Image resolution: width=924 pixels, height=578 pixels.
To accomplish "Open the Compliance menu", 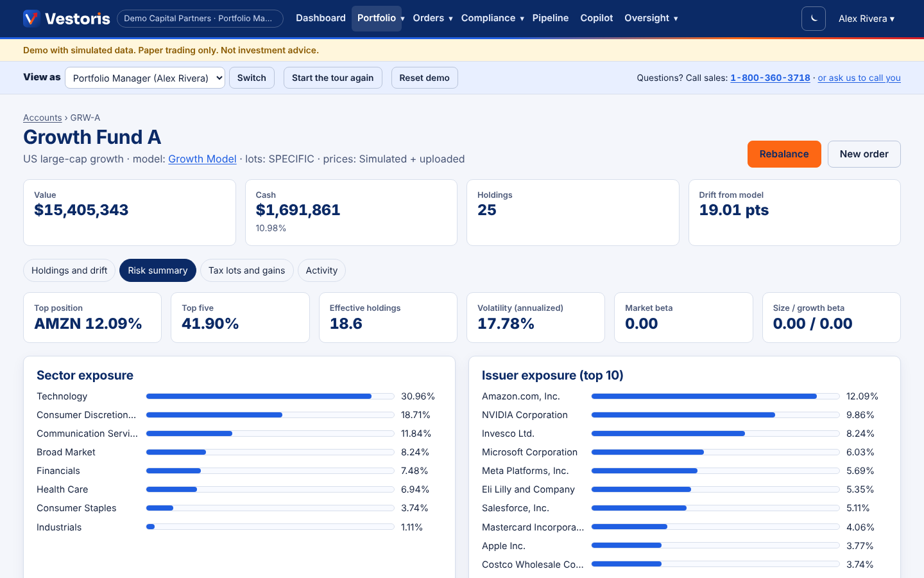I will [x=492, y=18].
